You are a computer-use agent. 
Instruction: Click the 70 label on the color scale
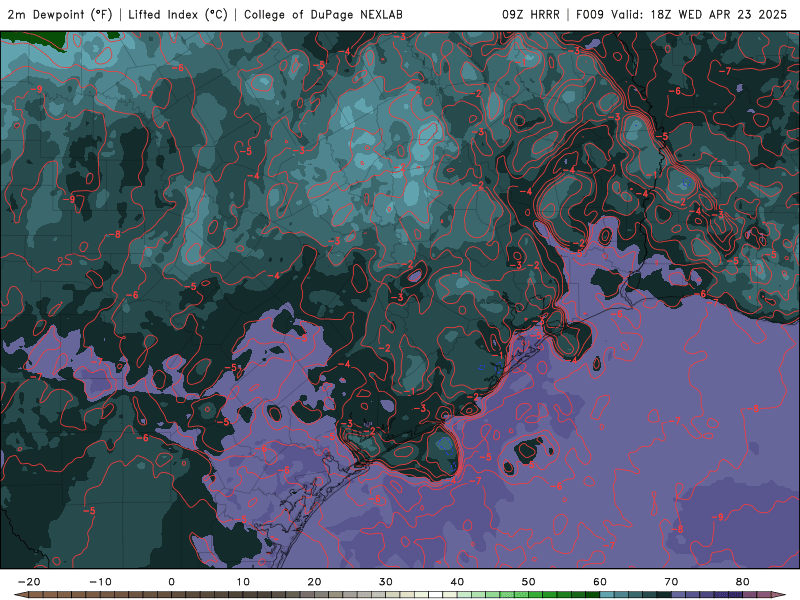pos(671,582)
